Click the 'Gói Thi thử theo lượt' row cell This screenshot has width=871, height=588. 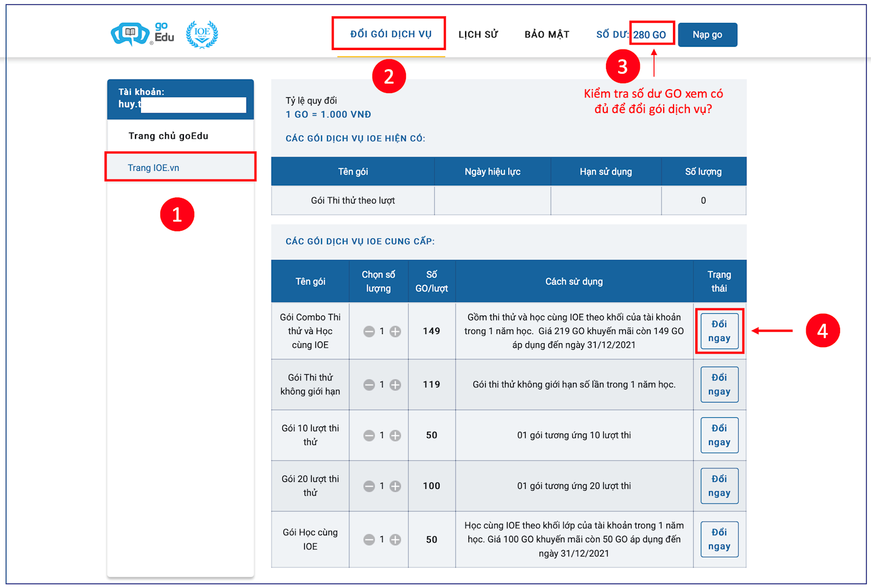click(x=353, y=200)
